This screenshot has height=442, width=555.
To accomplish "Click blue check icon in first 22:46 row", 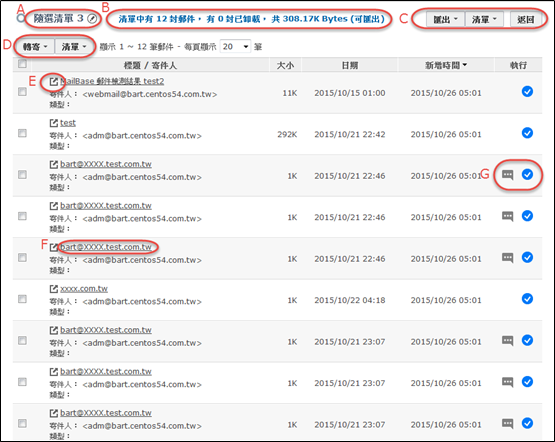I will (x=527, y=174).
